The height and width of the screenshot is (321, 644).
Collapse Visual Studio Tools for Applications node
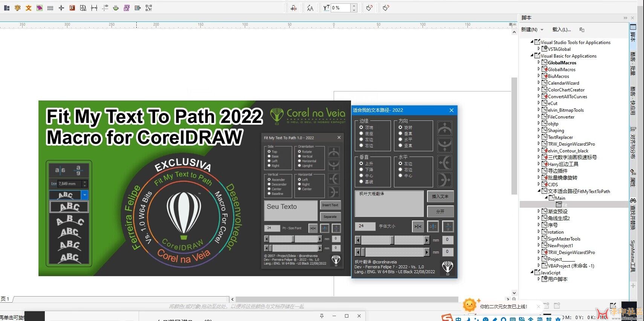tap(532, 42)
